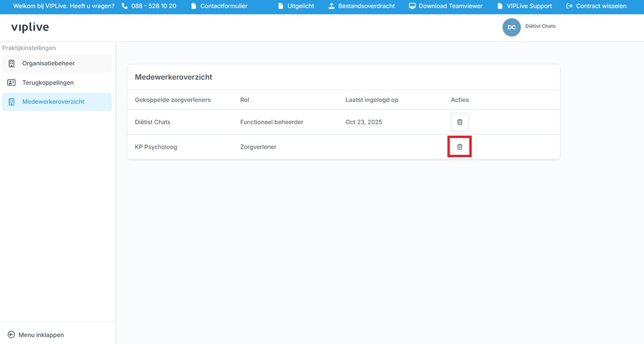The width and height of the screenshot is (644, 344).
Task: Open the Download Teamviewer link
Action: [x=446, y=6]
